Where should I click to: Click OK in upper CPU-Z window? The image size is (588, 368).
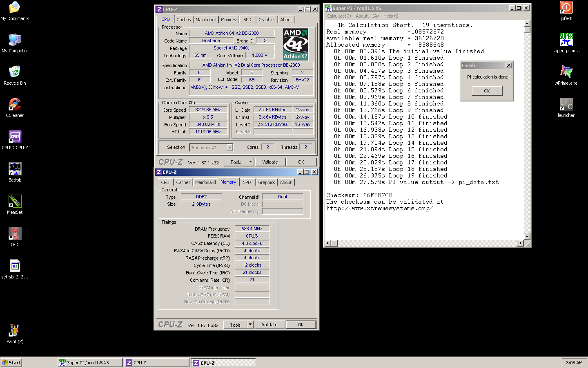301,162
